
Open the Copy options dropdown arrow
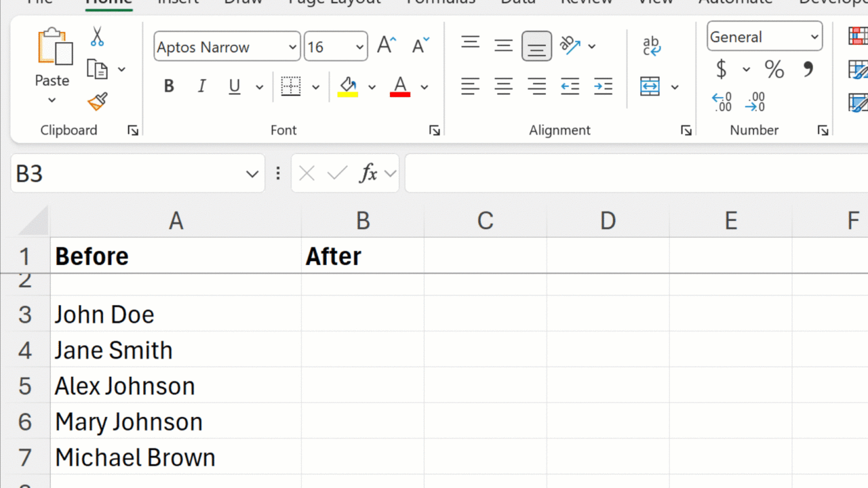(121, 69)
